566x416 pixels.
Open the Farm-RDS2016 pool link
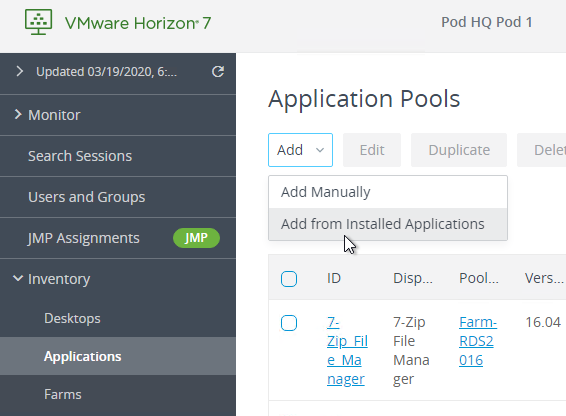coord(478,341)
